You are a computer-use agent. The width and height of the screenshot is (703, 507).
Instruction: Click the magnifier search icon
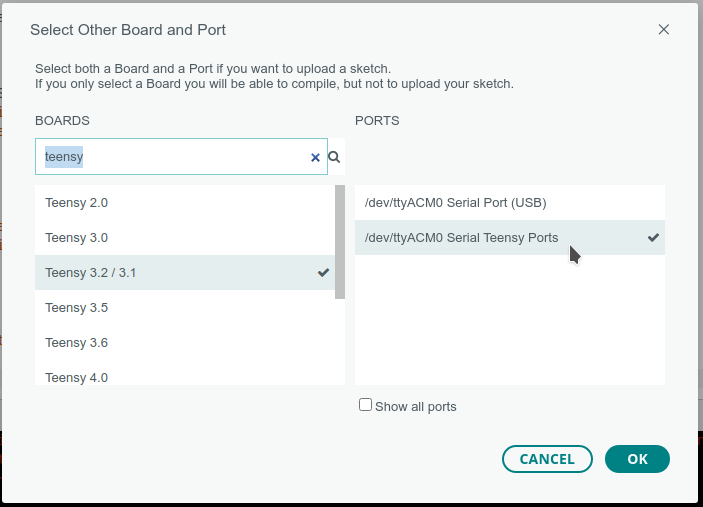(334, 157)
